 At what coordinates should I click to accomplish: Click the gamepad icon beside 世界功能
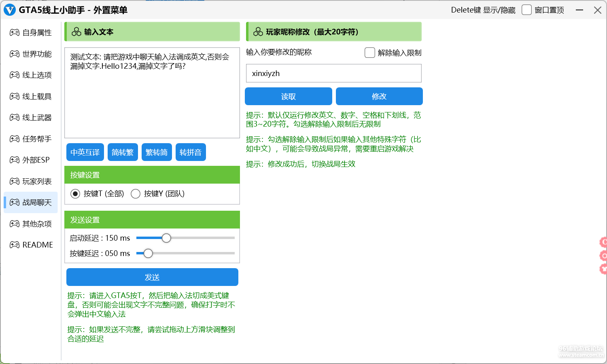[15, 54]
